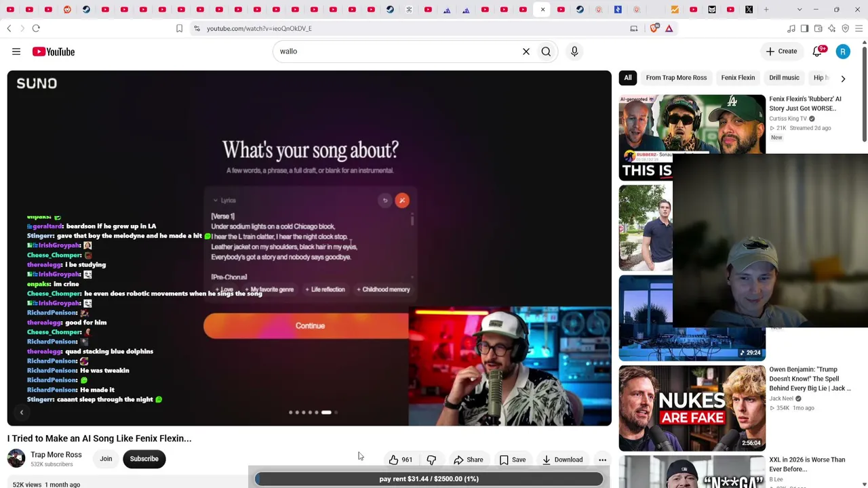Screen dimensions: 868x488
Task: Open the Fenix Flexin's 'Rubberz' video thumbnail
Action: (x=692, y=138)
